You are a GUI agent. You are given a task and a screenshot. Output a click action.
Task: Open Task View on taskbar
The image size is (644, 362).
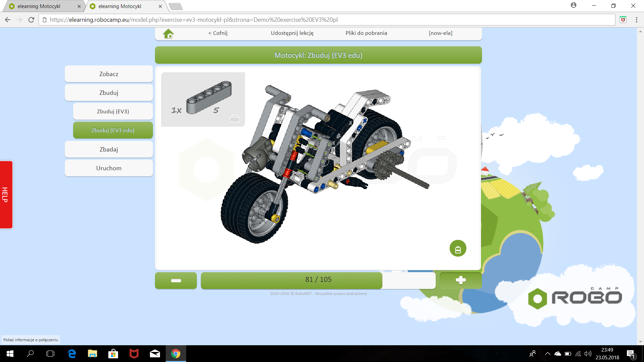(x=50, y=354)
